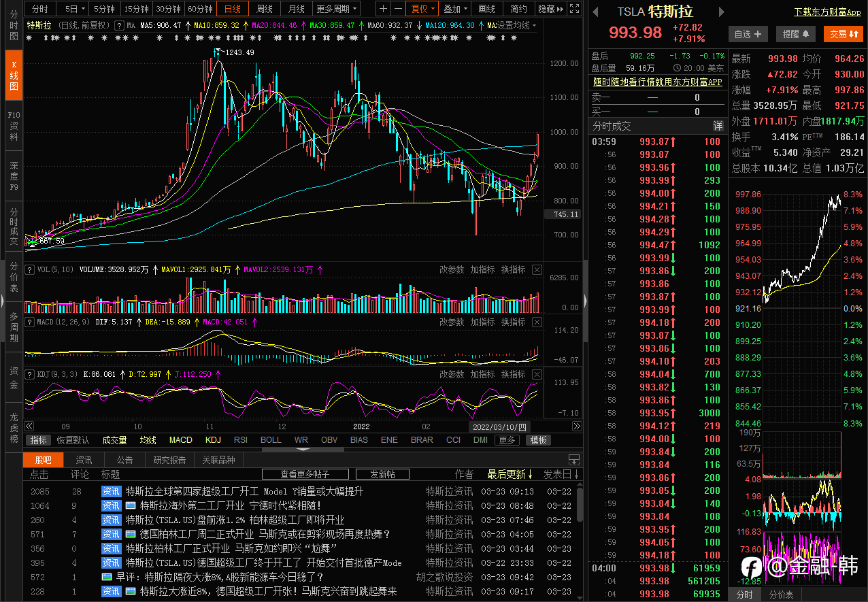The image size is (868, 602).
Task: Open the 5日 period dropdown
Action: 75,9
